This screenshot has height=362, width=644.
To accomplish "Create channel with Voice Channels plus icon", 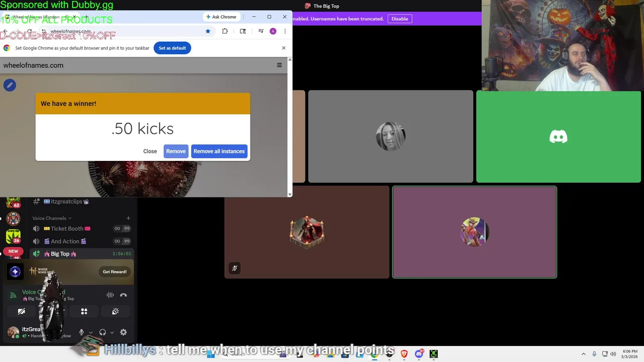I will (x=128, y=218).
